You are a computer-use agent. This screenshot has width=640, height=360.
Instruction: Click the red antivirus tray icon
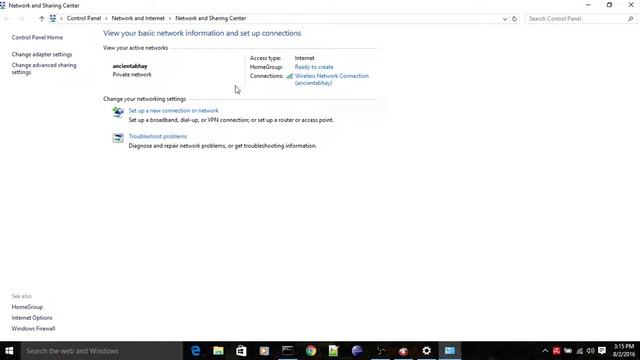[x=556, y=351]
